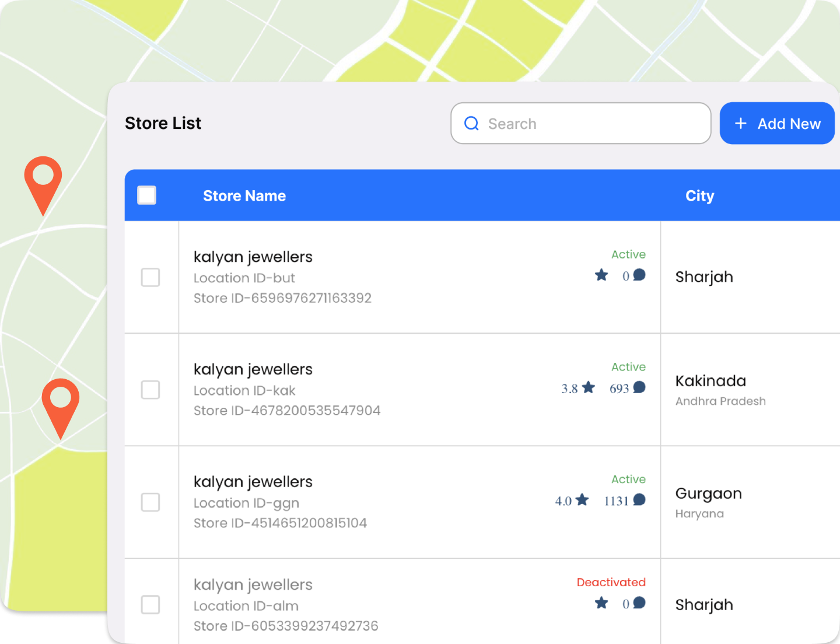Select the checkbox for Kakinada store row

[150, 390]
